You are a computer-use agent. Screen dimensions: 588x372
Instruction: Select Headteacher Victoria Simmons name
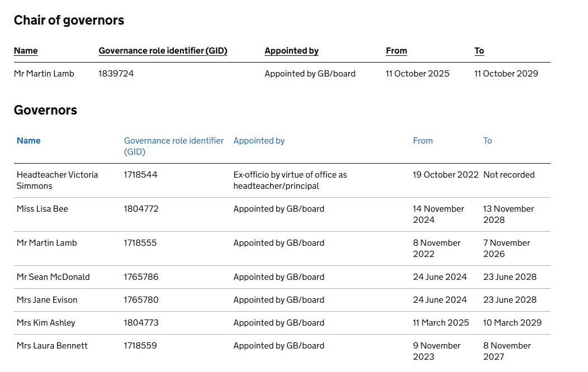click(x=57, y=180)
